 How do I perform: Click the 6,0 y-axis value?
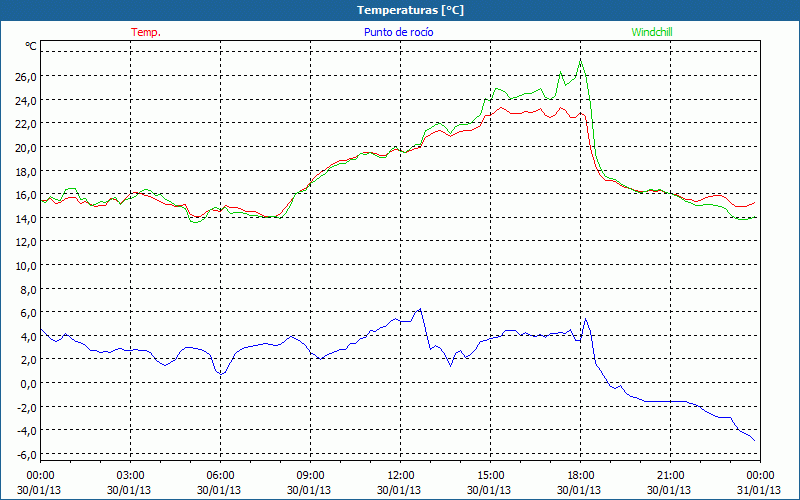pyautogui.click(x=29, y=313)
